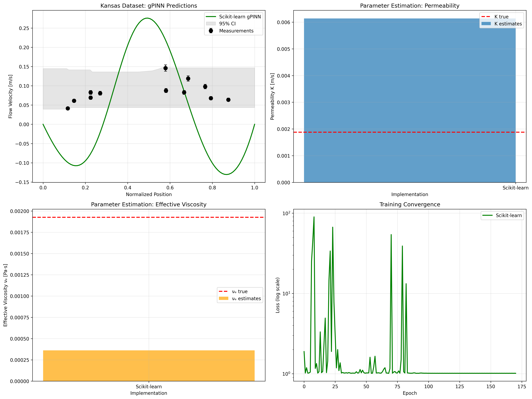The image size is (532, 399).
Task: Click the Epoch axis label
Action: pyautogui.click(x=410, y=393)
